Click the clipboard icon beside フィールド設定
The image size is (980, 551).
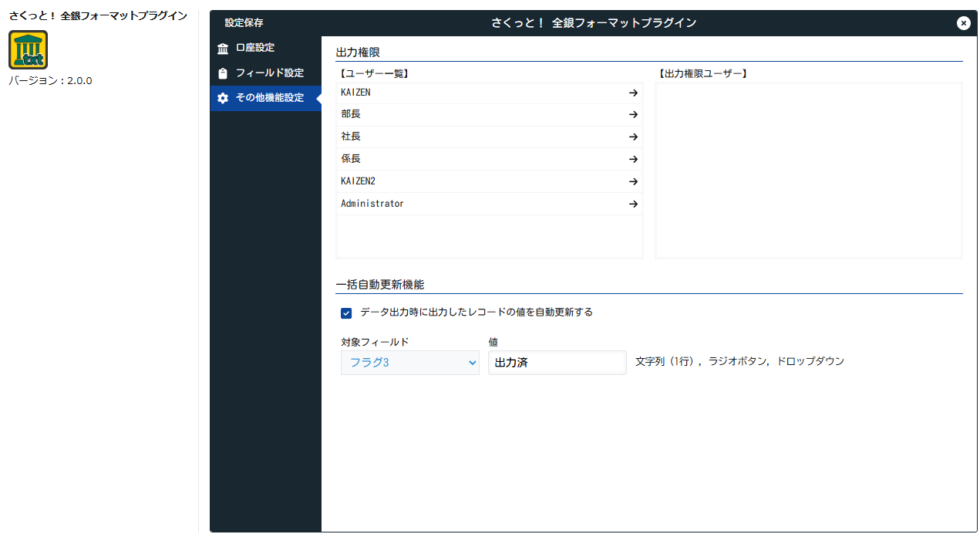coord(223,73)
